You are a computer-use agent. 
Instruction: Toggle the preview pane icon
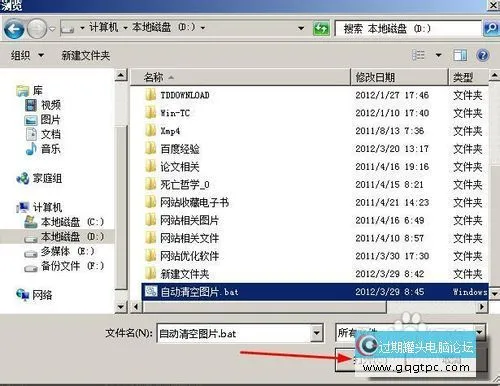pos(460,55)
